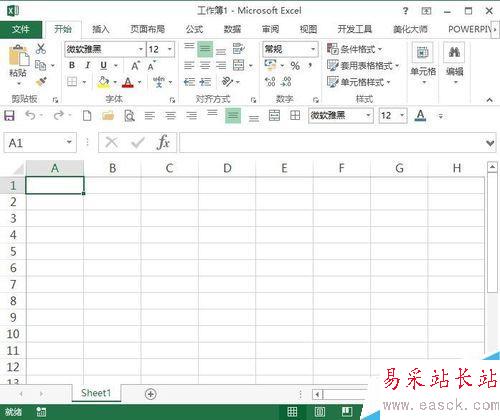Expand the formula bar chevron

(x=490, y=143)
